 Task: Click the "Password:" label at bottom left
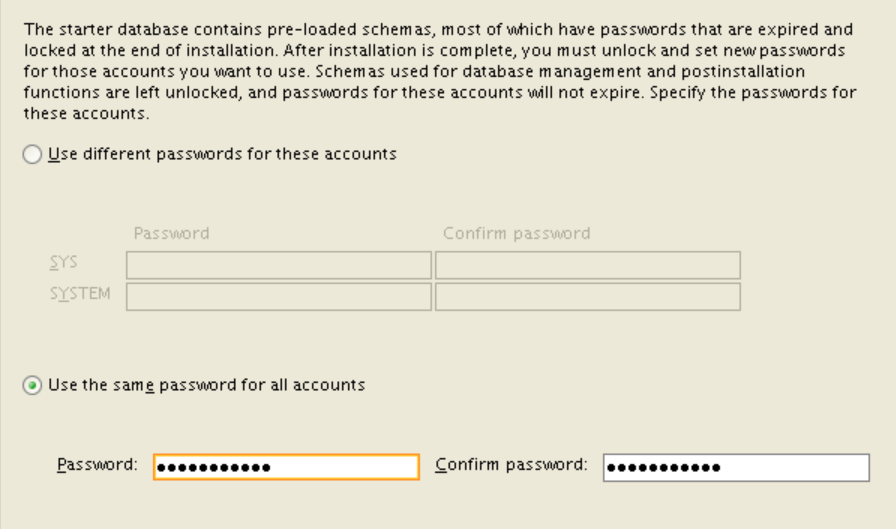[97, 465]
